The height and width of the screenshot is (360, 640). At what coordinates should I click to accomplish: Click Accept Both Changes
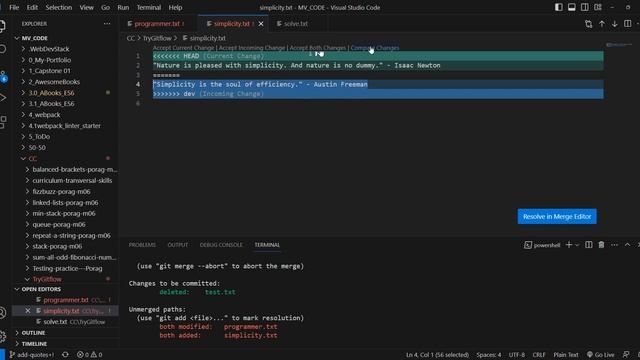(318, 48)
